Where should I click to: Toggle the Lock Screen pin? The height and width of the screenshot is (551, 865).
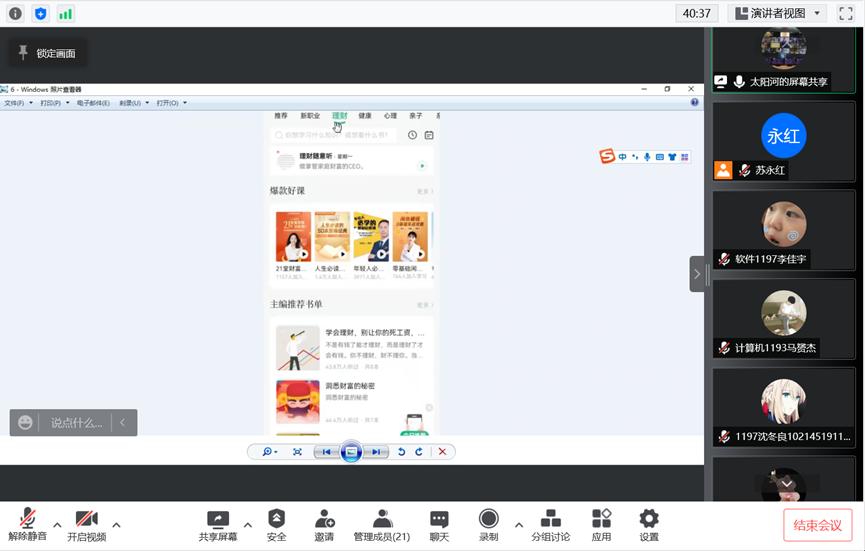(46, 53)
